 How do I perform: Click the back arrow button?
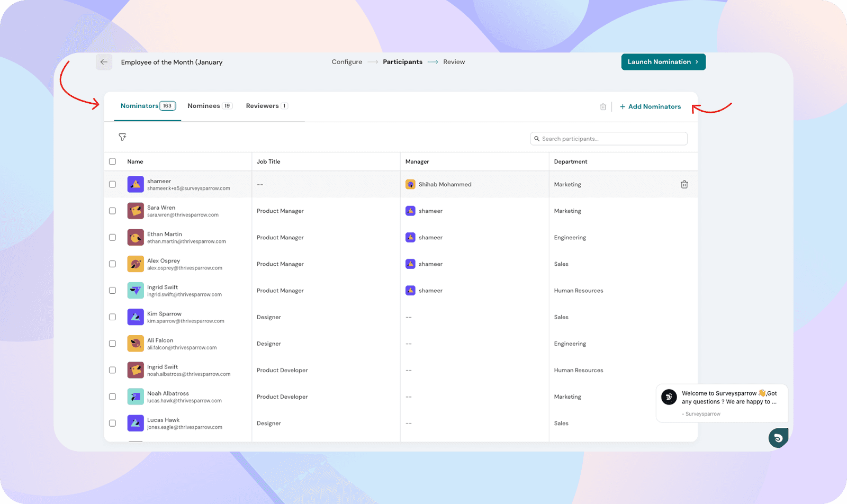(104, 62)
